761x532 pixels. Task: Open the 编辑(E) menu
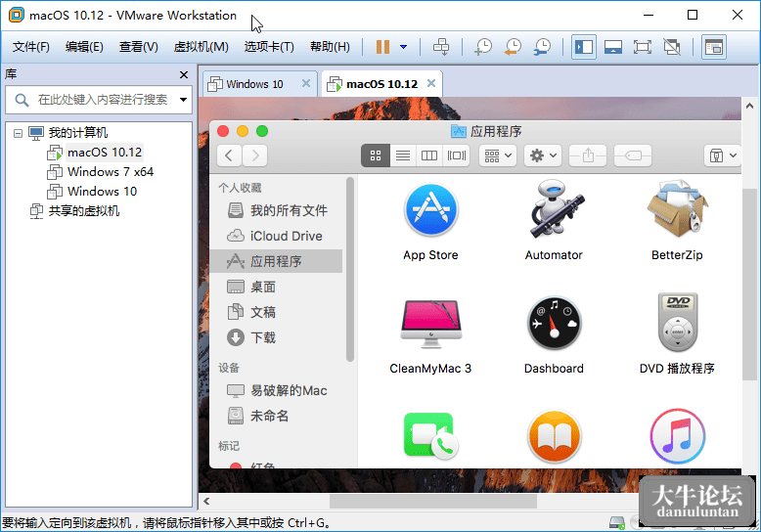point(84,47)
